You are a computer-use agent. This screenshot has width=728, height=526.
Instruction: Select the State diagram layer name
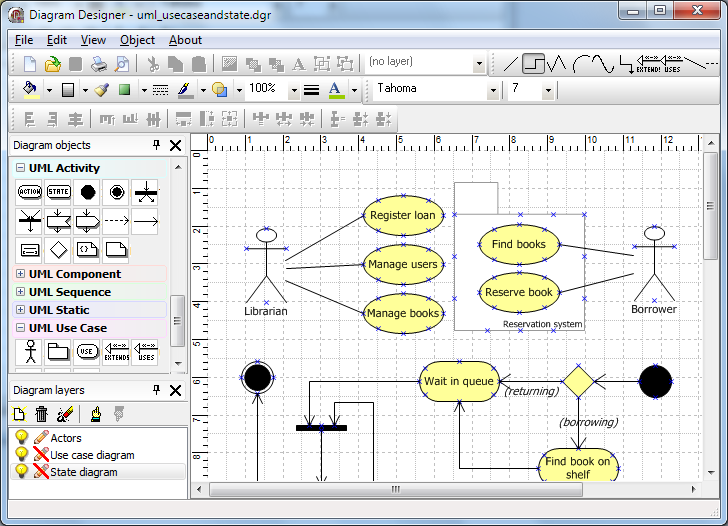(x=84, y=472)
